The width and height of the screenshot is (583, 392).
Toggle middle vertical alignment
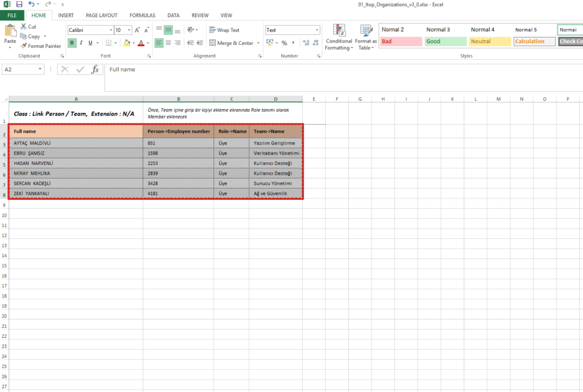(168, 30)
